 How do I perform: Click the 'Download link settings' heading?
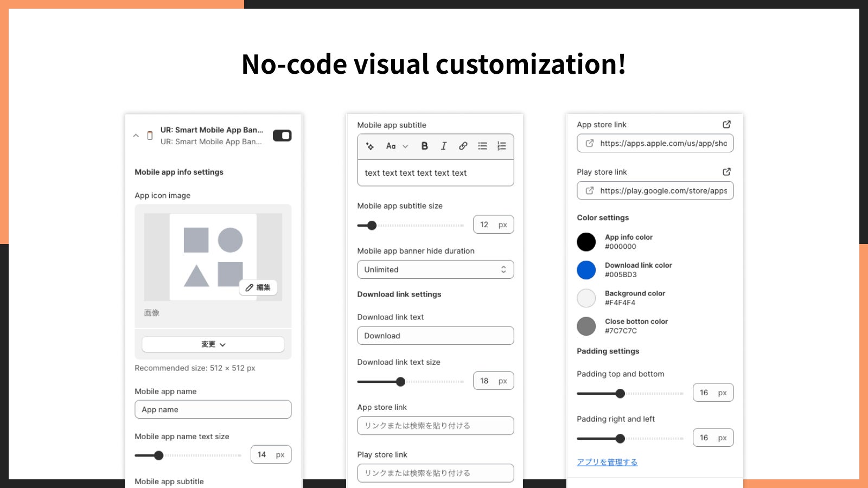pyautogui.click(x=399, y=294)
